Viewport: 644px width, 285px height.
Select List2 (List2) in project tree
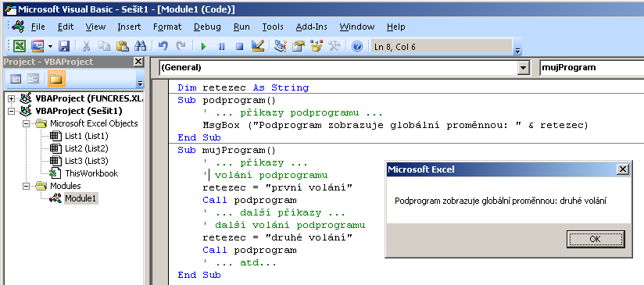point(86,148)
